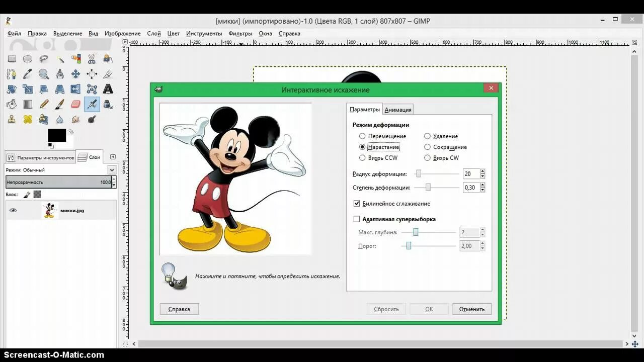Click the Радиус деформации slider

(x=436, y=173)
